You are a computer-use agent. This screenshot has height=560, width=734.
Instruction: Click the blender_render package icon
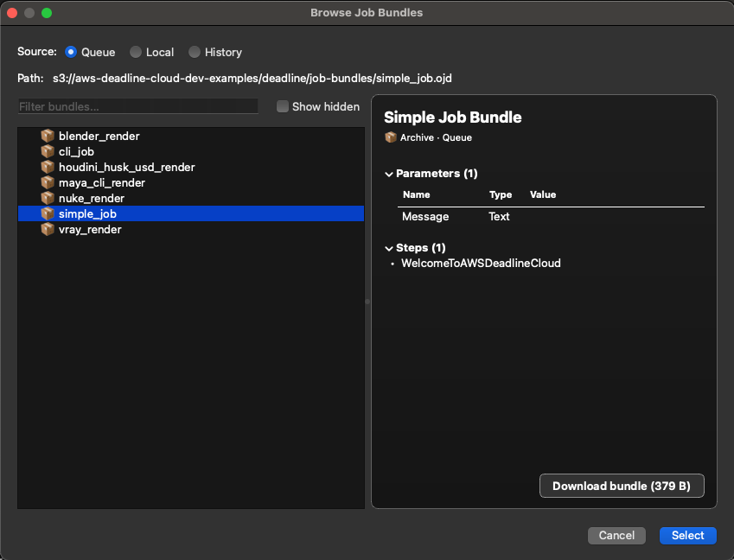[x=48, y=136]
